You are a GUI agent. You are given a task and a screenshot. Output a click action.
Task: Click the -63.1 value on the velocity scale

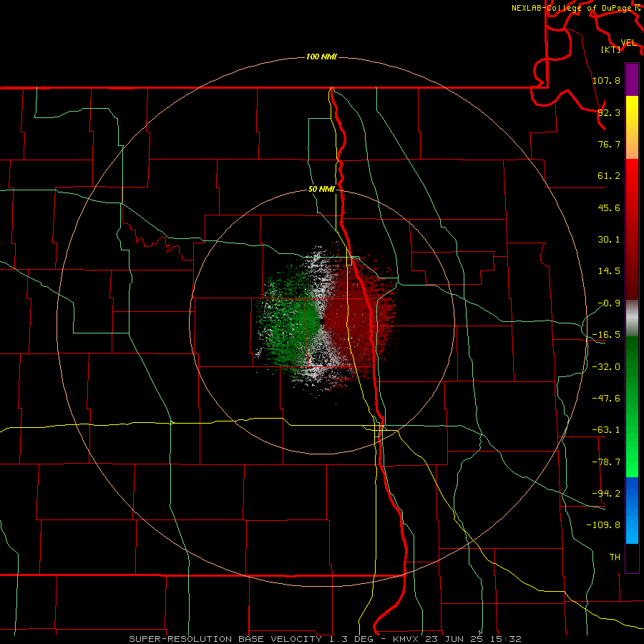coord(606,430)
